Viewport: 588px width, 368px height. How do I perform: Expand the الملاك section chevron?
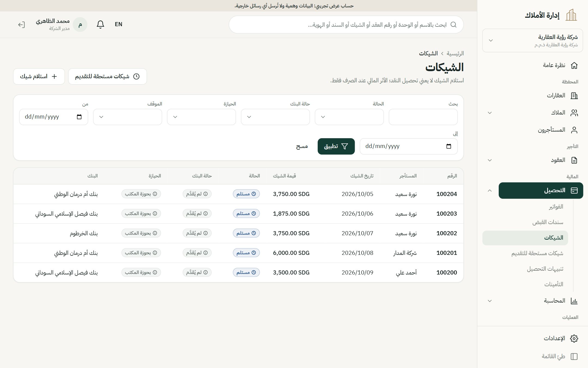490,113
